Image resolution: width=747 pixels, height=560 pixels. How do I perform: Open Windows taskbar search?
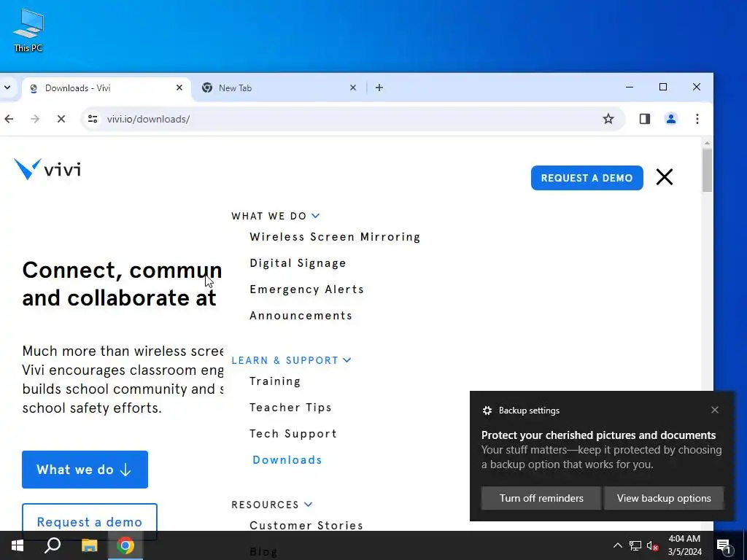point(53,545)
